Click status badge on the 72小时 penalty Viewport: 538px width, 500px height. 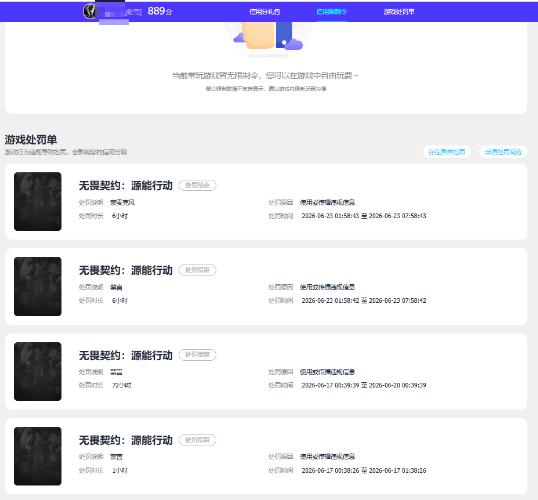coord(197,355)
